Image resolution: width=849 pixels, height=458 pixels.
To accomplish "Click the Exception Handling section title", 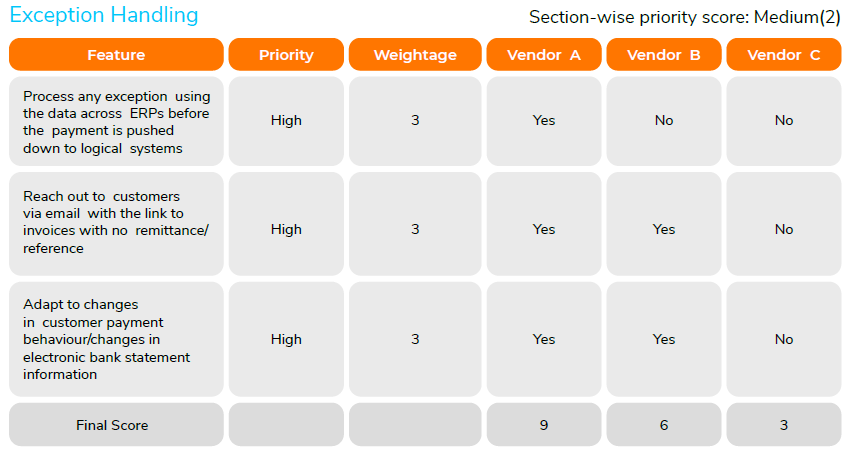I will 104,16.
